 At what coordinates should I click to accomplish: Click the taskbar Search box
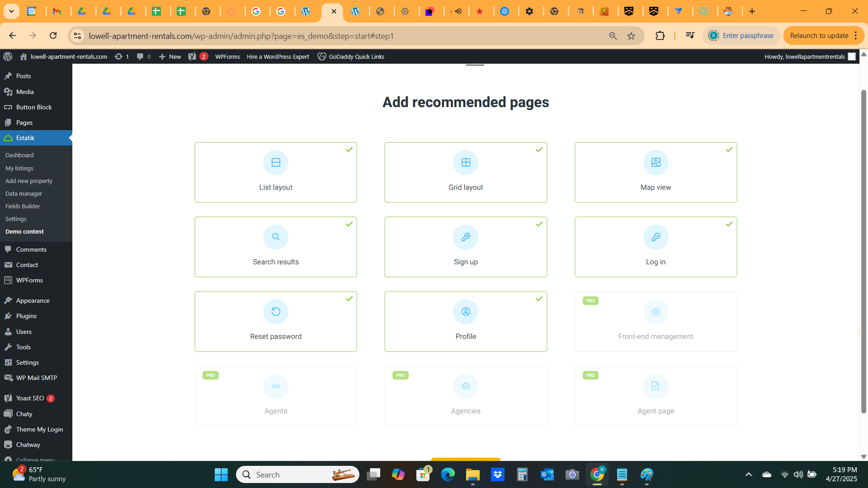(x=297, y=474)
